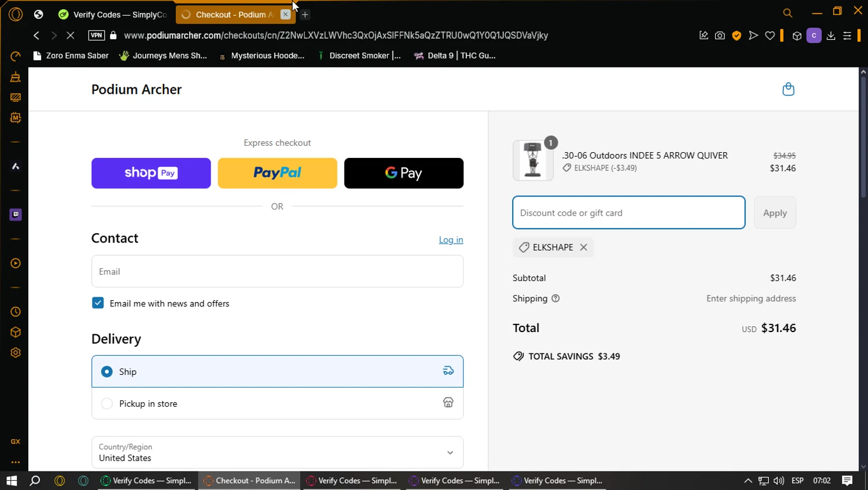Image resolution: width=868 pixels, height=490 pixels.
Task: Open the orange ad blocker shield icon
Action: [x=737, y=35]
